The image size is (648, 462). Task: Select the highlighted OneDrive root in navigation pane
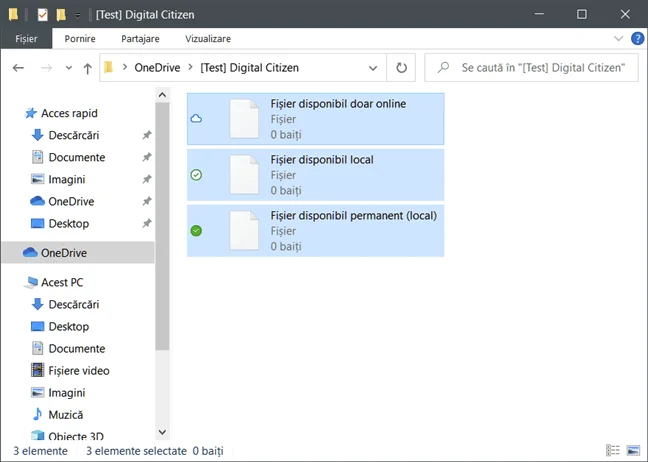(78, 252)
